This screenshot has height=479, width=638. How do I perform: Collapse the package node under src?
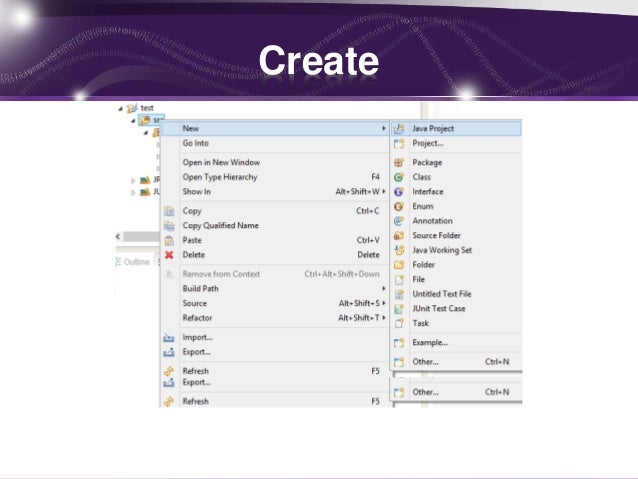[x=146, y=133]
